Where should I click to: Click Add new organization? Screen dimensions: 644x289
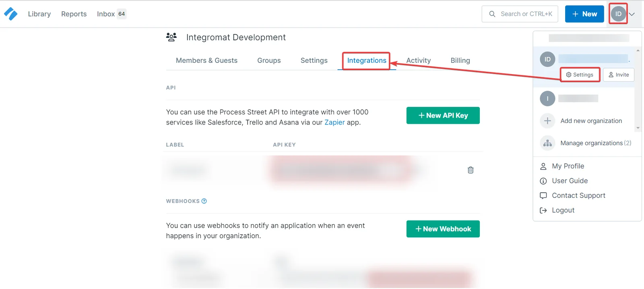591,121
